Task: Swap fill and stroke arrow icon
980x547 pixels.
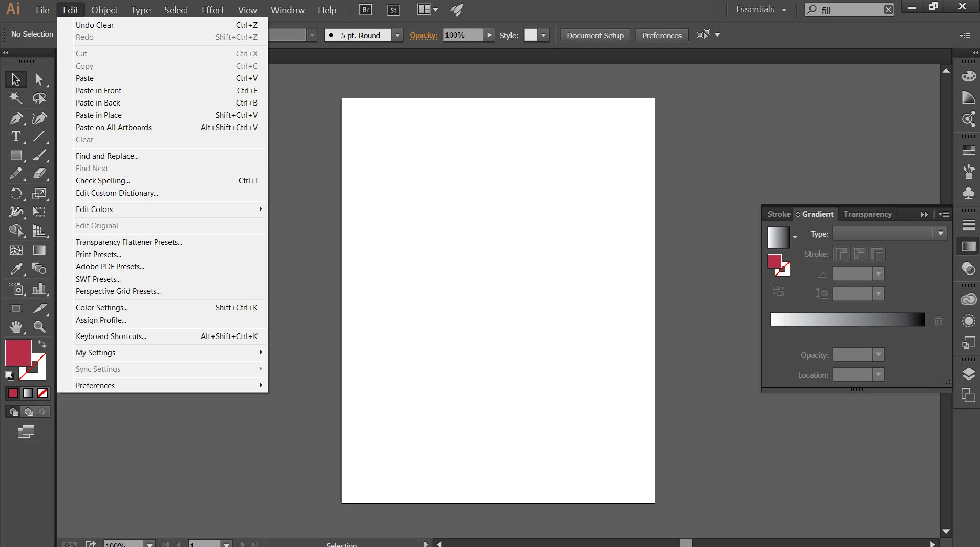Action: 42,344
